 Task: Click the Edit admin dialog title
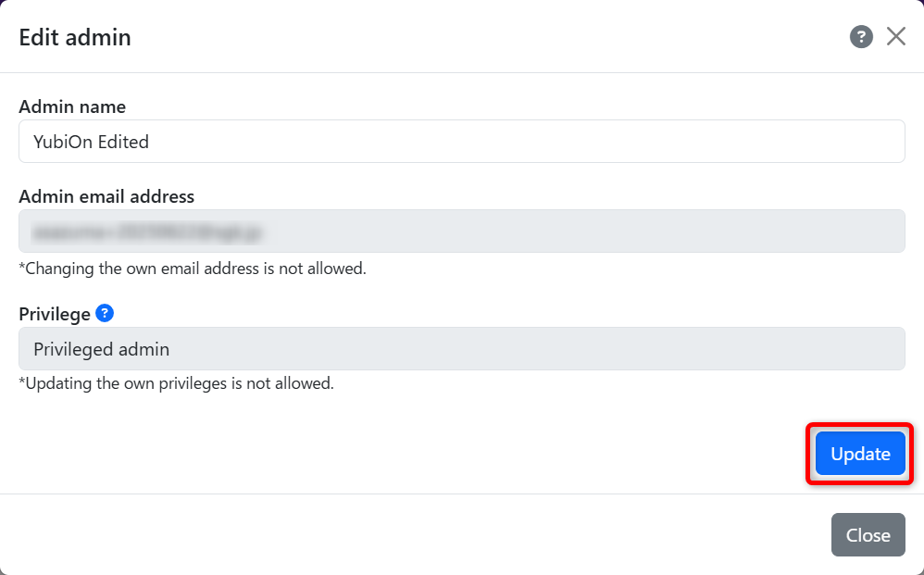point(75,37)
